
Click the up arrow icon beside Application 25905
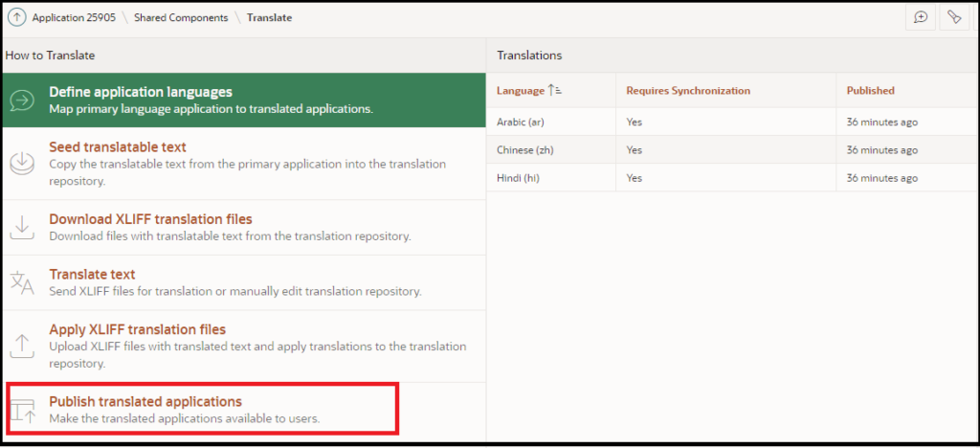[17, 17]
